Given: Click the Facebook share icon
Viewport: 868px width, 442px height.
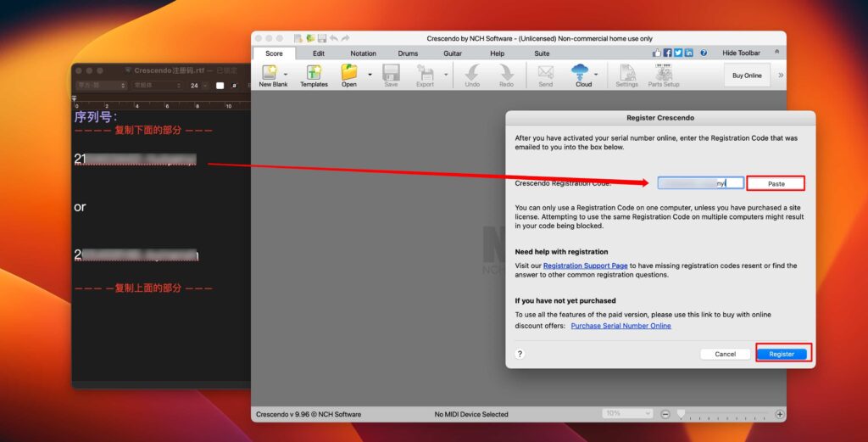Looking at the screenshot, I should coord(667,53).
